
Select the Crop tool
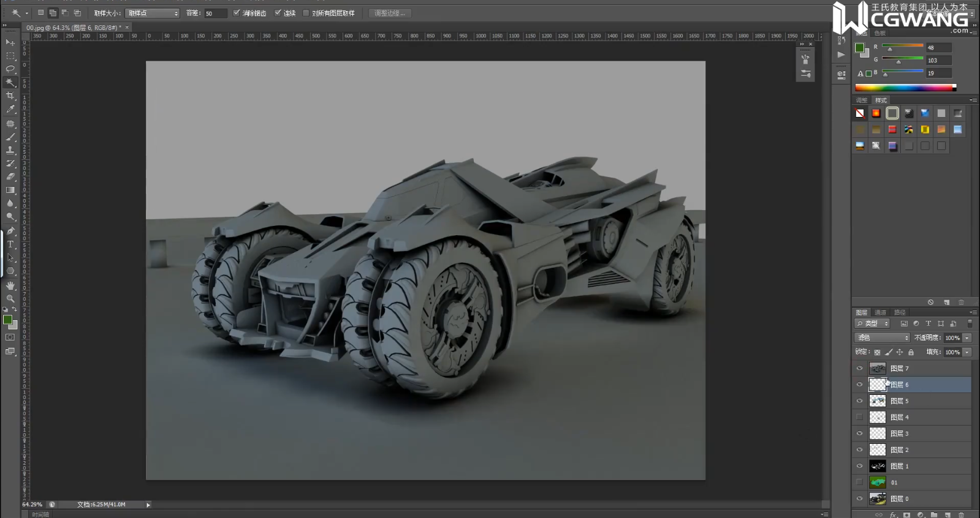click(x=10, y=96)
